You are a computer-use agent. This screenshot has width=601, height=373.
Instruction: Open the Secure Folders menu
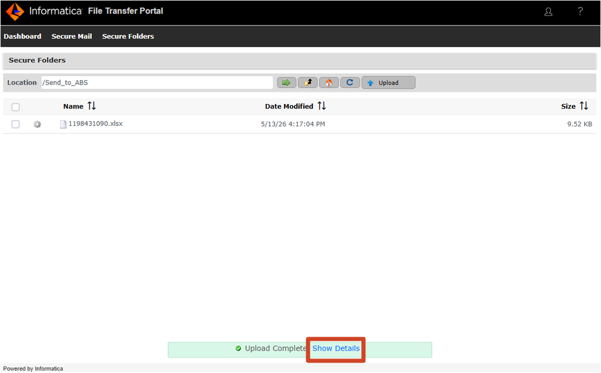point(128,36)
